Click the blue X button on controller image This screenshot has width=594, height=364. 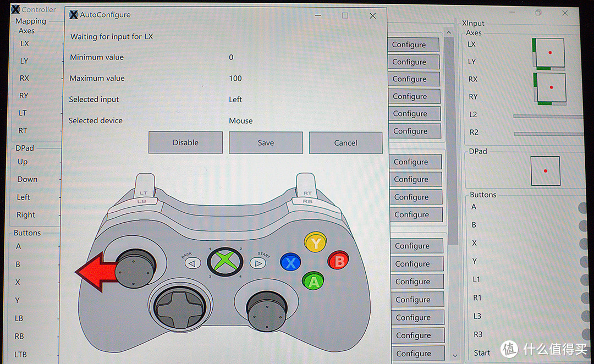(290, 262)
